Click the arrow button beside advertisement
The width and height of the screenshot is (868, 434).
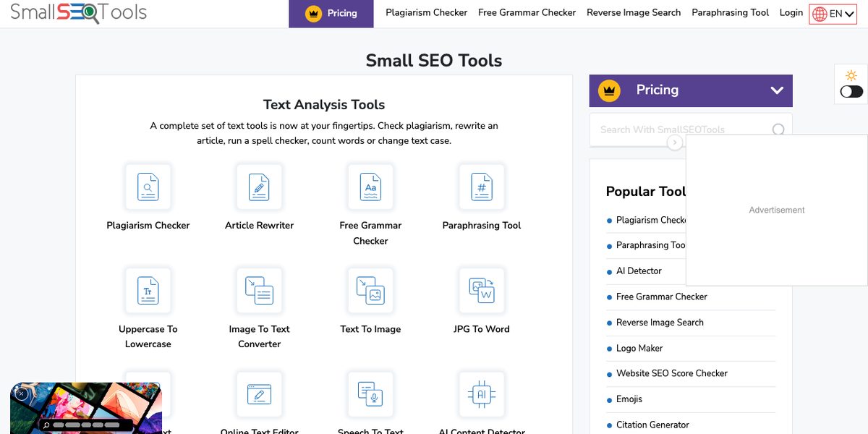(x=675, y=142)
